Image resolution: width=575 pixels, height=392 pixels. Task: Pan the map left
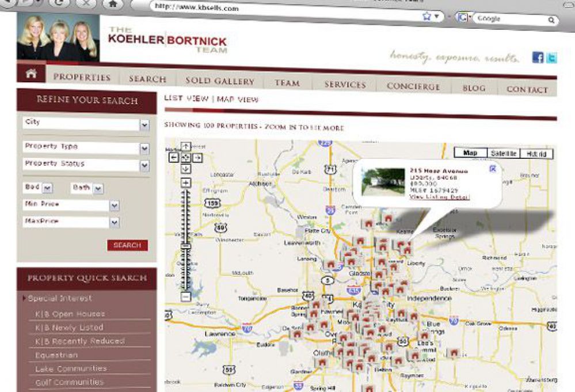tap(174, 158)
